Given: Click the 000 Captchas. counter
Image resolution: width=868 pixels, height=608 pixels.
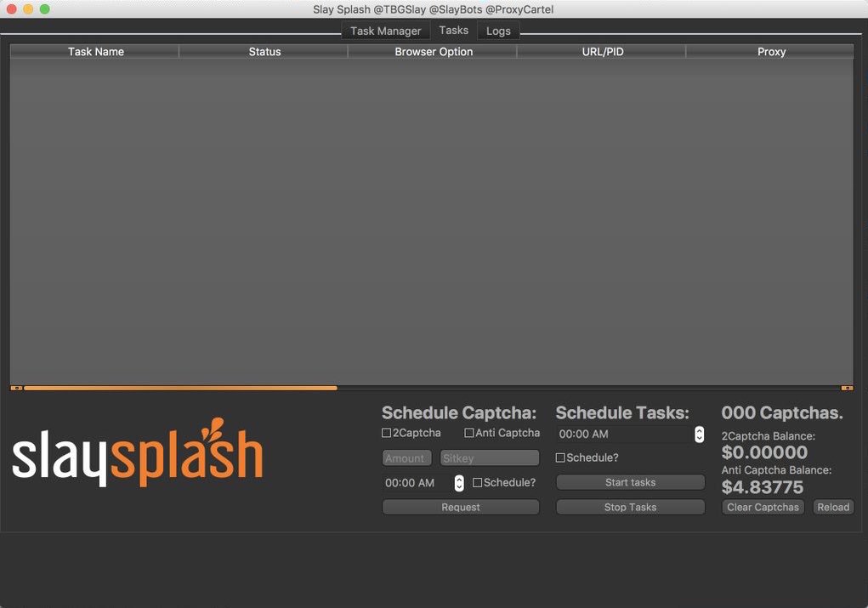Looking at the screenshot, I should tap(781, 413).
